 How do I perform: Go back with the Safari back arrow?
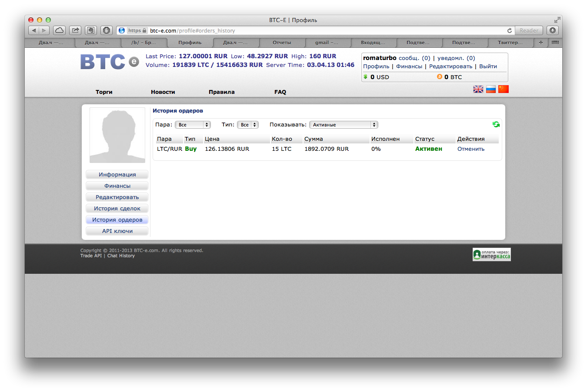(x=34, y=30)
